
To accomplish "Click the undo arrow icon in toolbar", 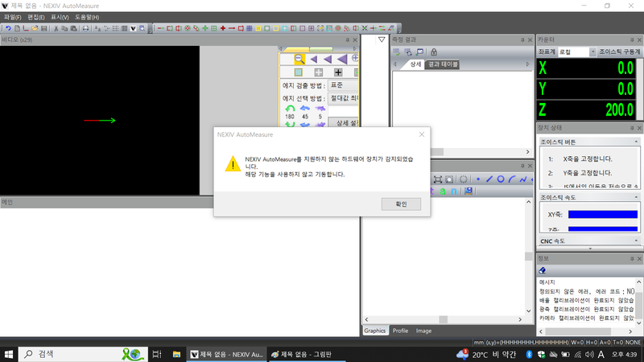I will 8,28.
